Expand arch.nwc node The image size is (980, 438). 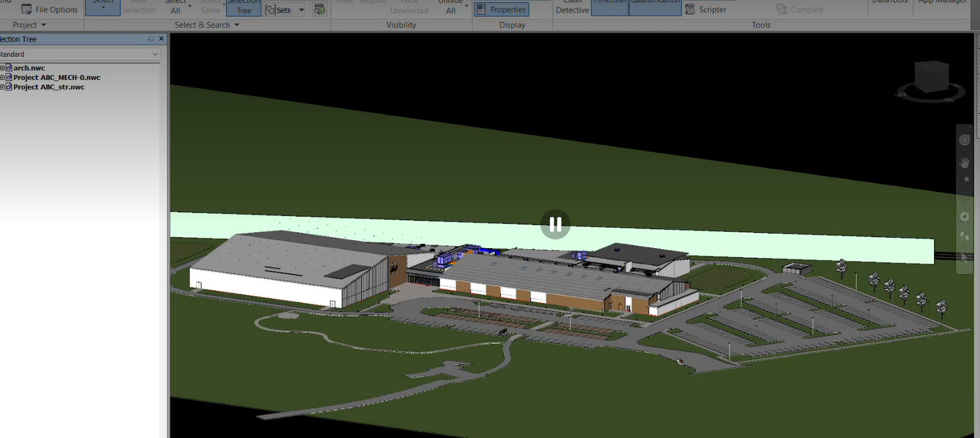click(2, 68)
